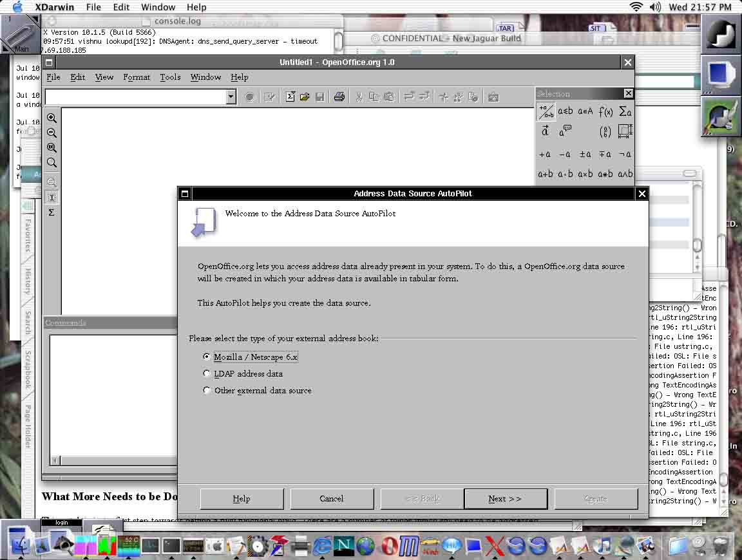
Task: Open Internet Explorer from the Dock
Action: [322, 546]
